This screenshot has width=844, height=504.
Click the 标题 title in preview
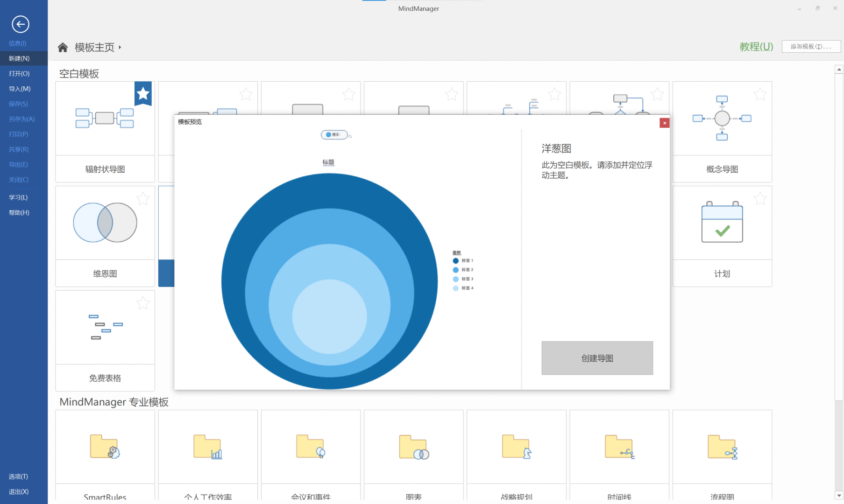pyautogui.click(x=328, y=162)
